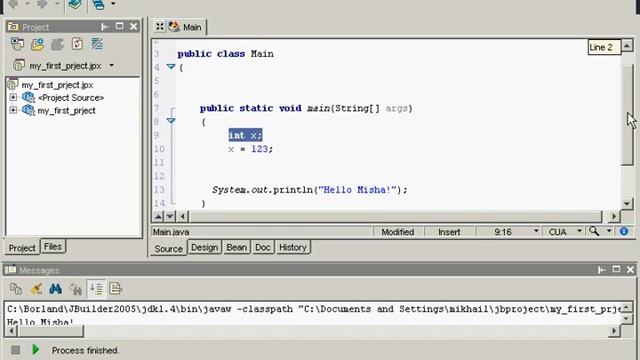The width and height of the screenshot is (640, 360).
Task: Open the dropdown arrow next to magnifier
Action: (609, 231)
